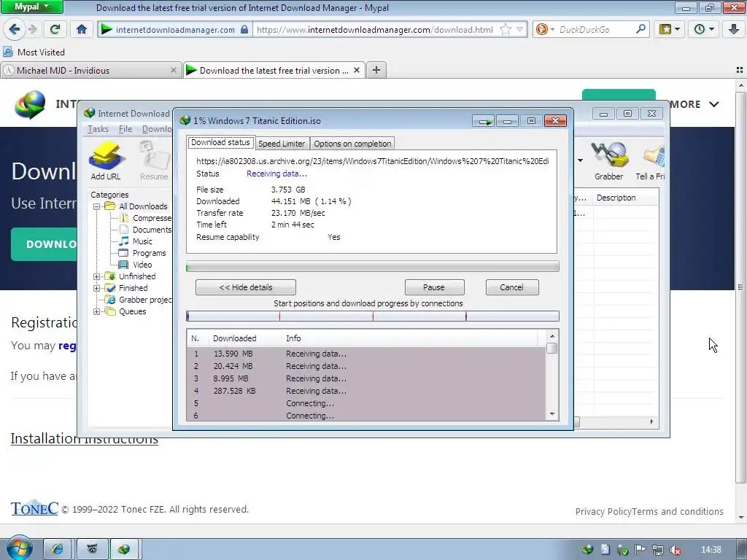Open the bookmarks menu toolbar icon

coord(670,29)
